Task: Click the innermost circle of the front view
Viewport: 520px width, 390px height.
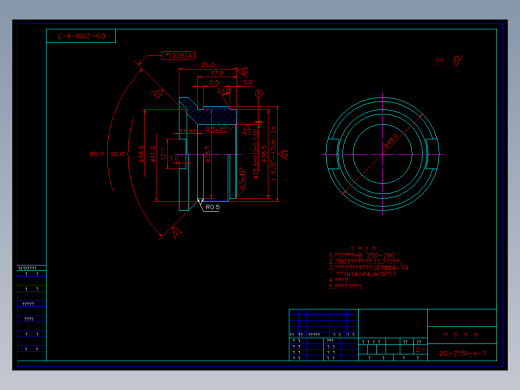Action: coord(382,154)
